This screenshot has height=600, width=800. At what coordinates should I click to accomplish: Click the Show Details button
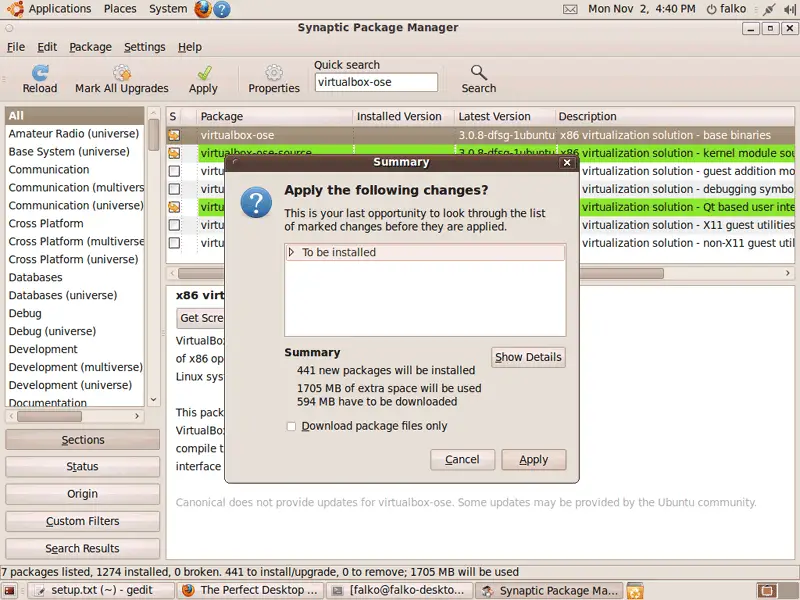pos(528,357)
